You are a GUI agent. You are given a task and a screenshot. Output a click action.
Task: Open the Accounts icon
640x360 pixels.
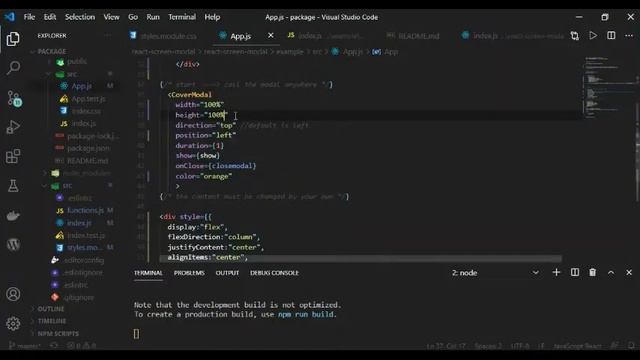click(x=13, y=294)
